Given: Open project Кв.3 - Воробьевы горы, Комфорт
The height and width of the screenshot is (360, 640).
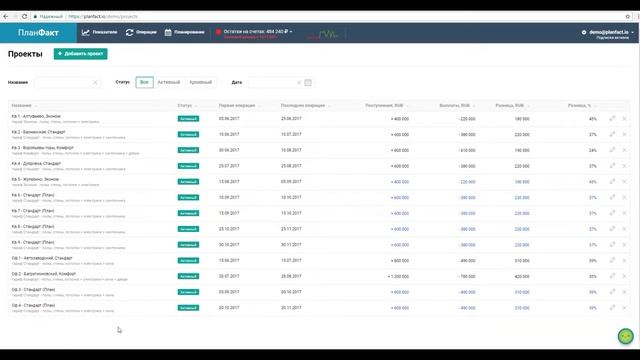Looking at the screenshot, I should [42, 147].
